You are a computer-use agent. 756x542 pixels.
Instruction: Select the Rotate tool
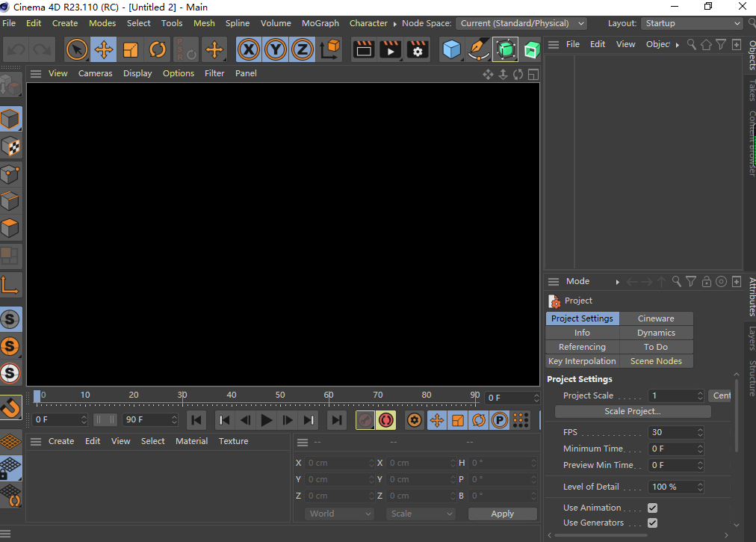coord(156,49)
